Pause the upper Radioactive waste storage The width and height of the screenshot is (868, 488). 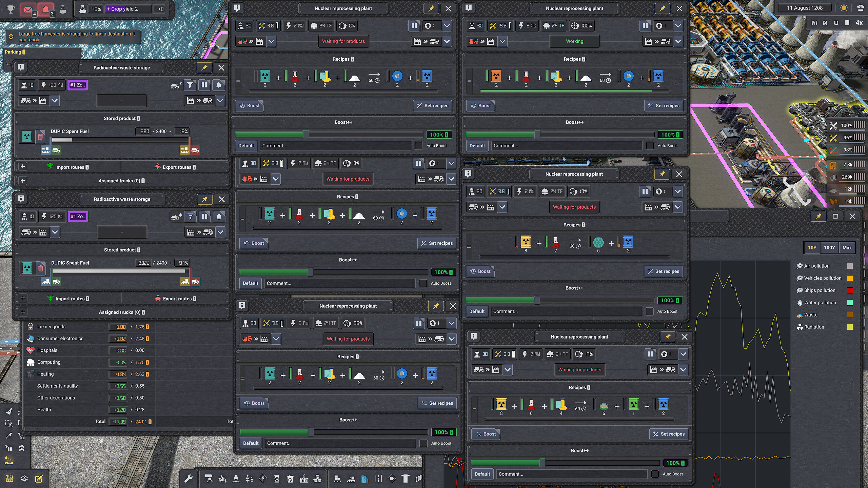point(204,85)
